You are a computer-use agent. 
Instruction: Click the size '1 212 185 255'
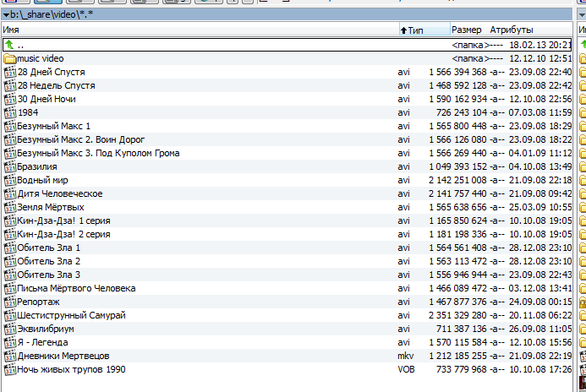(x=457, y=357)
